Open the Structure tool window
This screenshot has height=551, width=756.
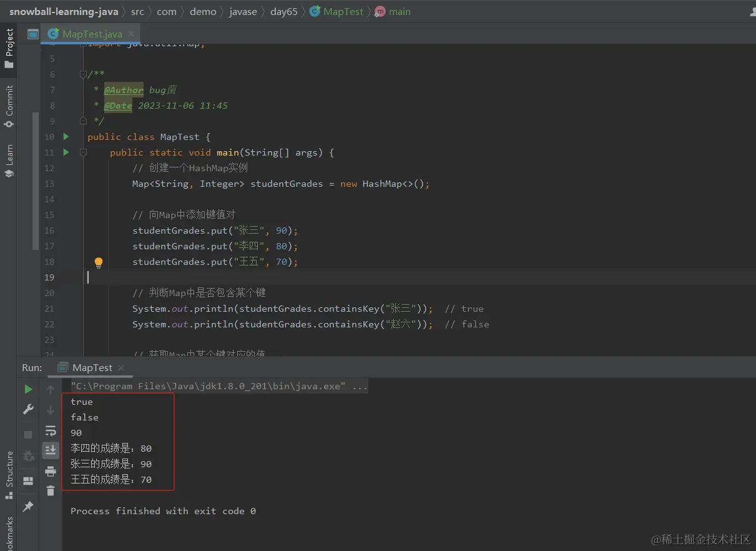tap(9, 475)
